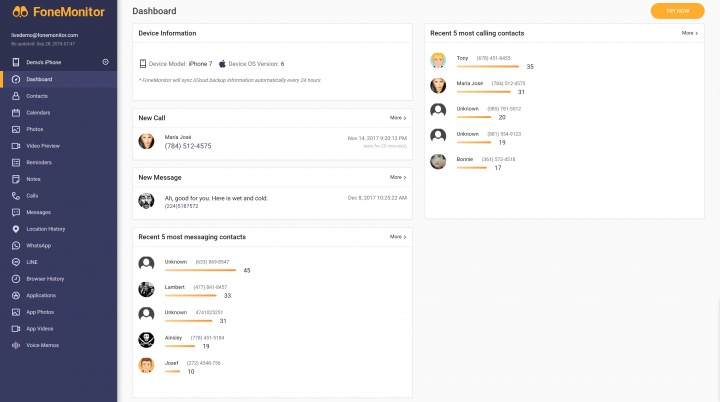Click Josef's avatar in messaging contacts
The height and width of the screenshot is (402, 720).
tap(146, 365)
